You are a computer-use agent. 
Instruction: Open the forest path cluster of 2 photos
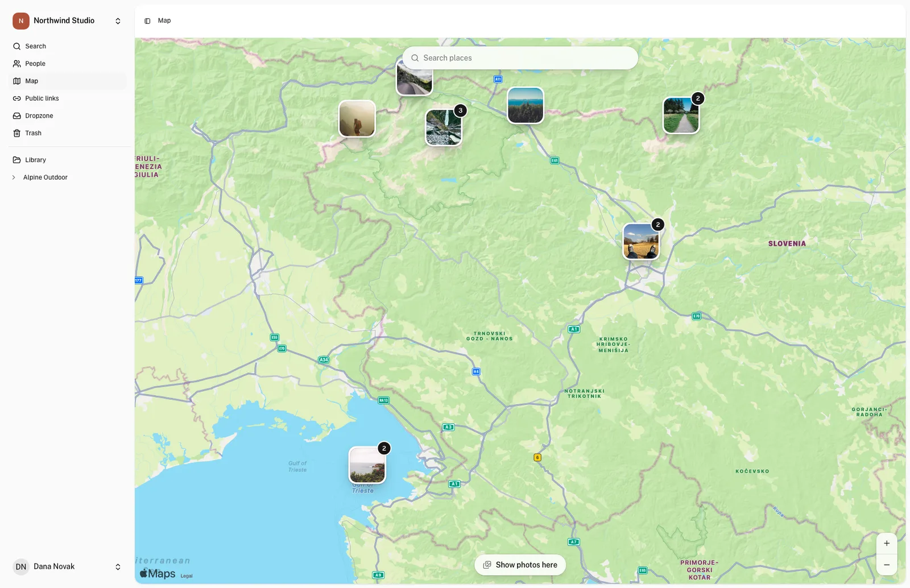681,115
